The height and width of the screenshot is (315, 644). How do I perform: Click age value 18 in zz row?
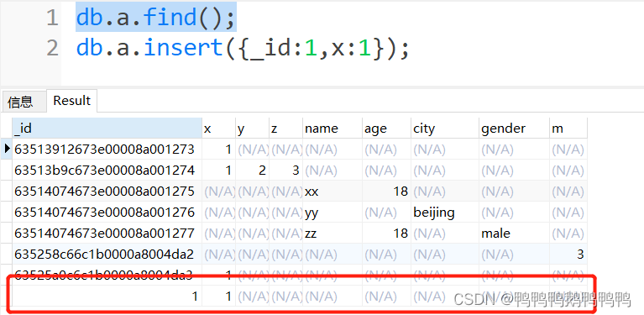pyautogui.click(x=386, y=234)
